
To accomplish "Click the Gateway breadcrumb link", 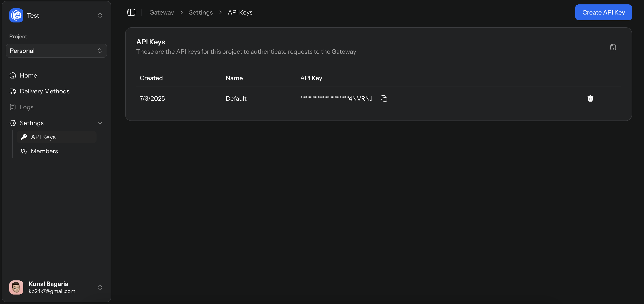I will (162, 12).
